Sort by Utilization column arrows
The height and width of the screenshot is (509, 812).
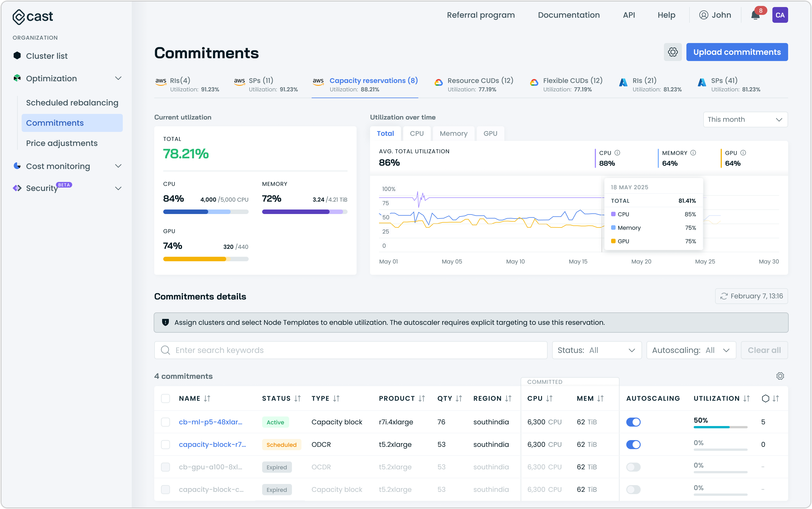pos(747,398)
